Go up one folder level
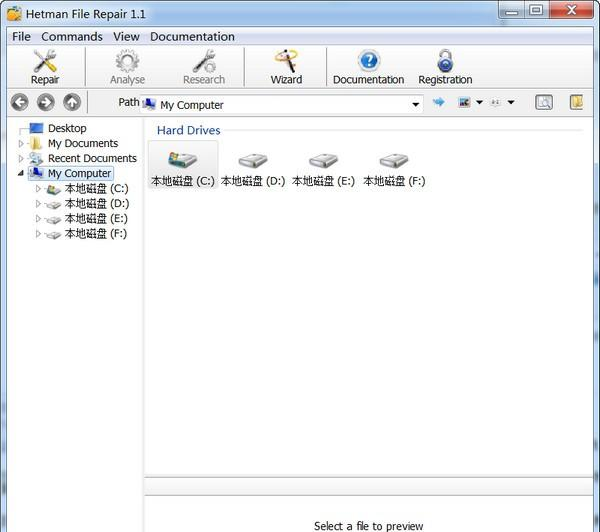The image size is (600, 532). tap(72, 102)
